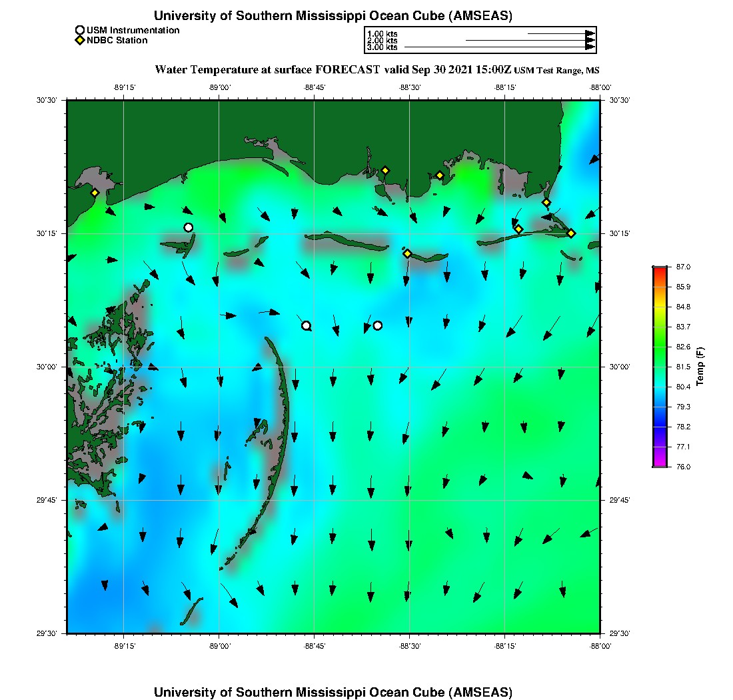
Task: Click the '3.00 kts' scale label
Action: [x=382, y=47]
